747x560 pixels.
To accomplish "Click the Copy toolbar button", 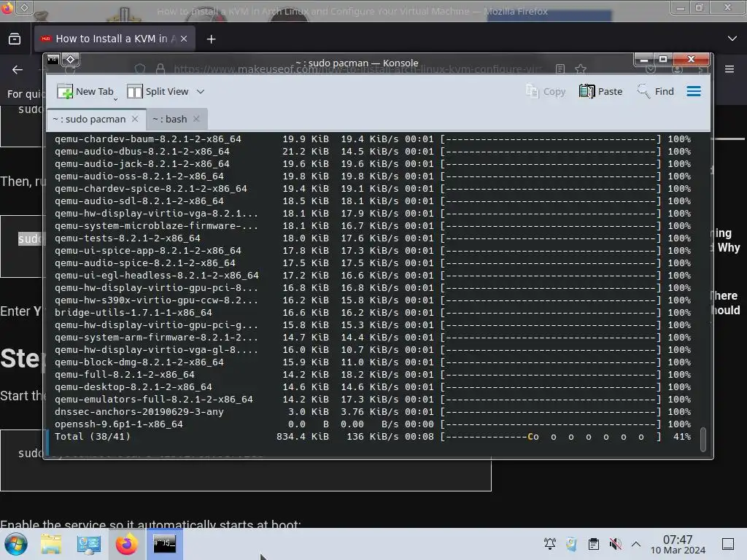I will pos(546,91).
